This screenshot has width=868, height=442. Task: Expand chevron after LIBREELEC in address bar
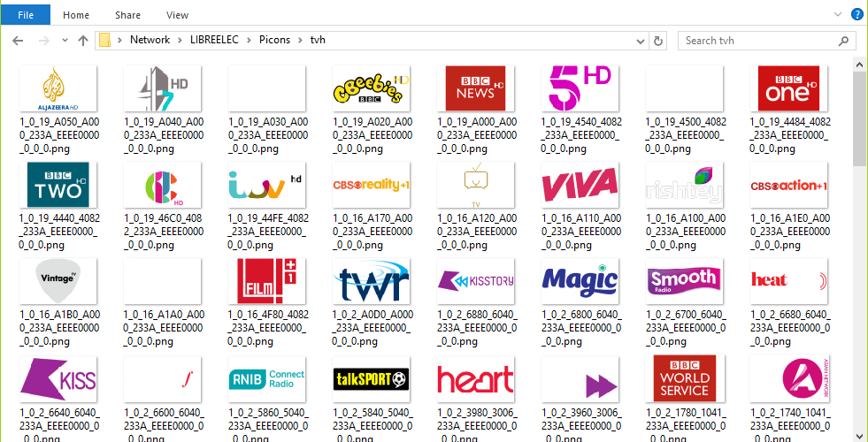[249, 40]
